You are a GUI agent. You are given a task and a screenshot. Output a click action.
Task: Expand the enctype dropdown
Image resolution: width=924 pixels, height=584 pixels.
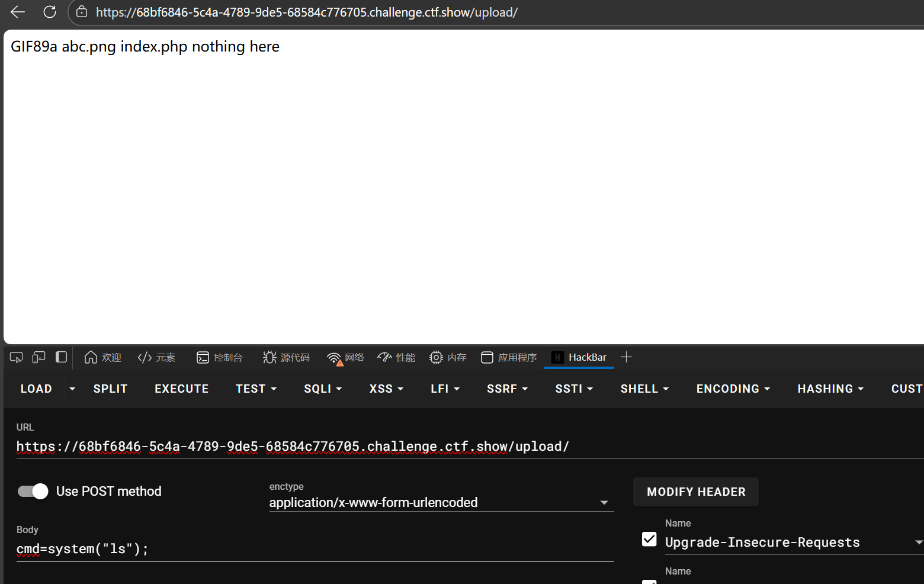[604, 502]
